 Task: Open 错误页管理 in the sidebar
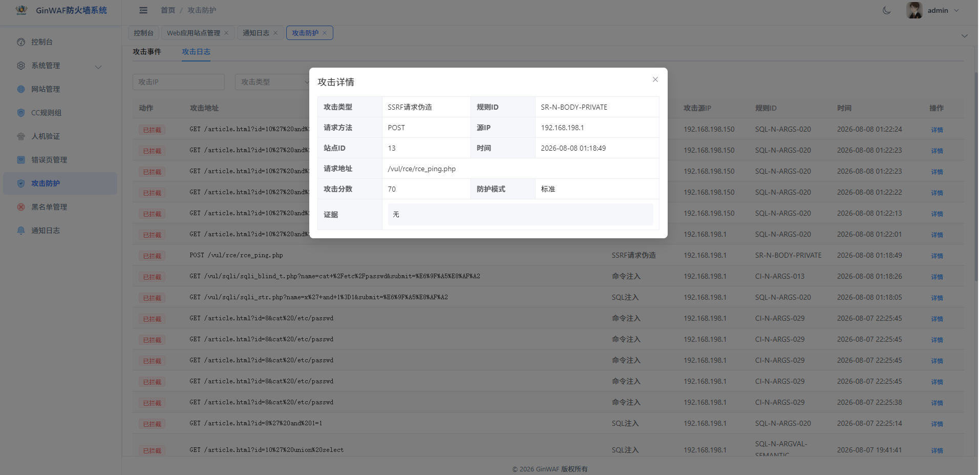pyautogui.click(x=60, y=160)
